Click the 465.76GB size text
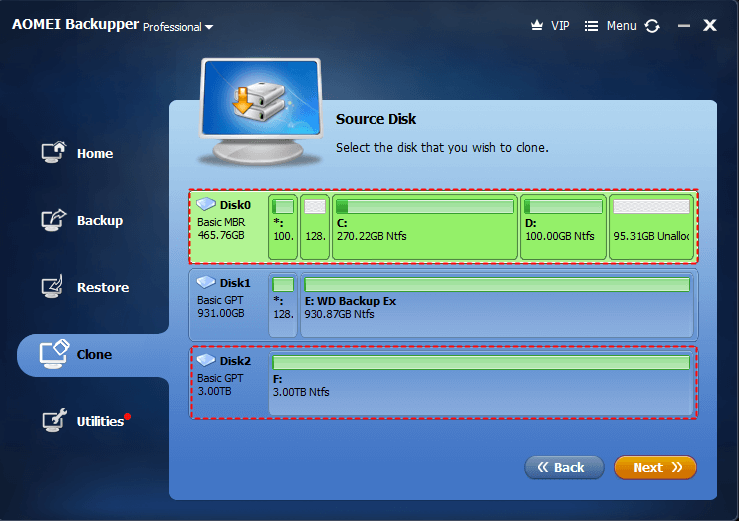739x521 pixels. (x=221, y=235)
